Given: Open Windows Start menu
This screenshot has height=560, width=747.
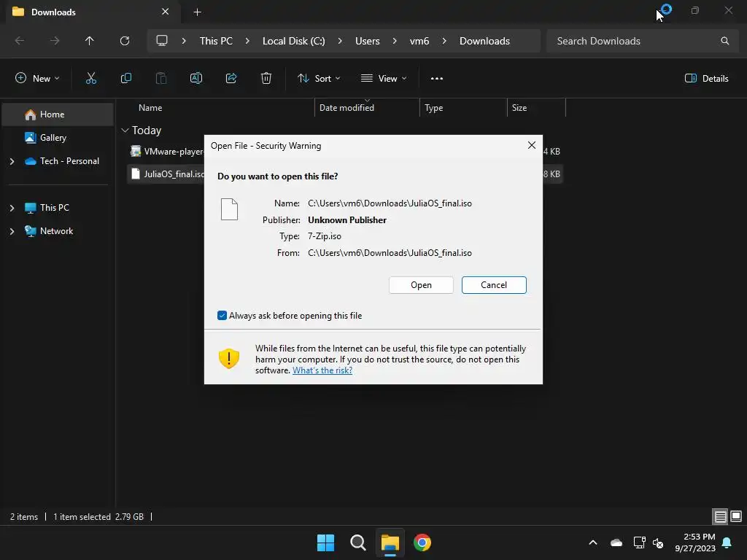Looking at the screenshot, I should click(x=326, y=542).
